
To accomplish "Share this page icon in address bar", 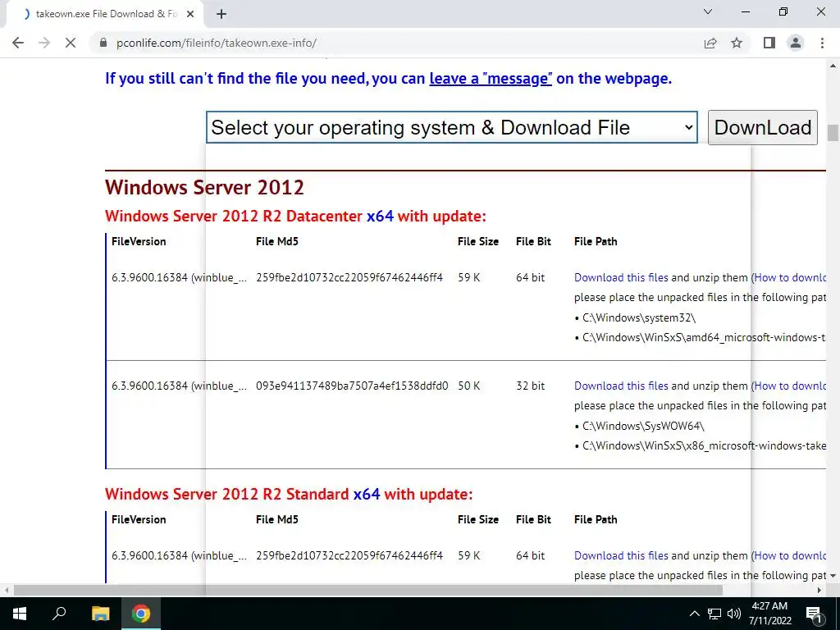I will click(710, 43).
